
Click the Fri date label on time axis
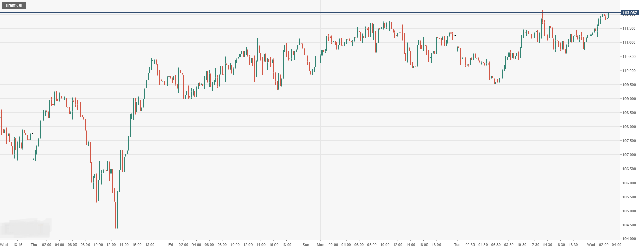[x=171, y=245]
